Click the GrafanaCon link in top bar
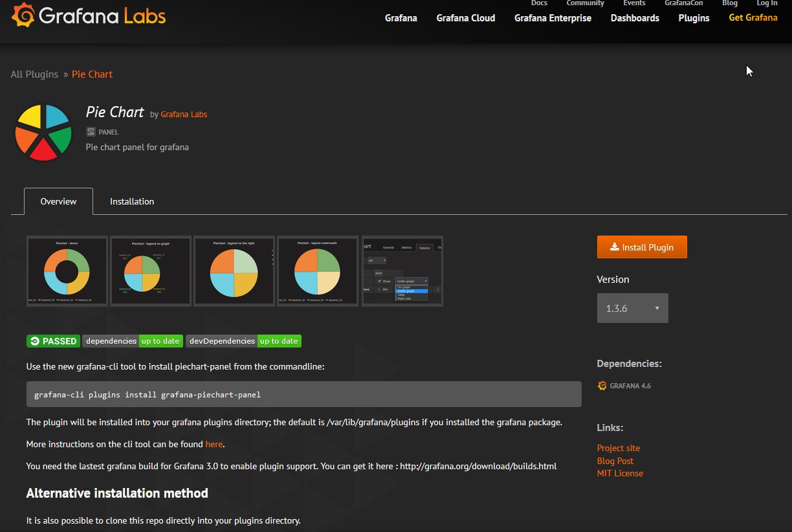This screenshot has height=532, width=792. pos(683,3)
